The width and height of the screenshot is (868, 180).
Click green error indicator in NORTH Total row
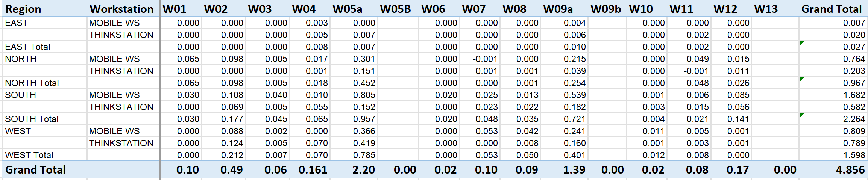(801, 79)
